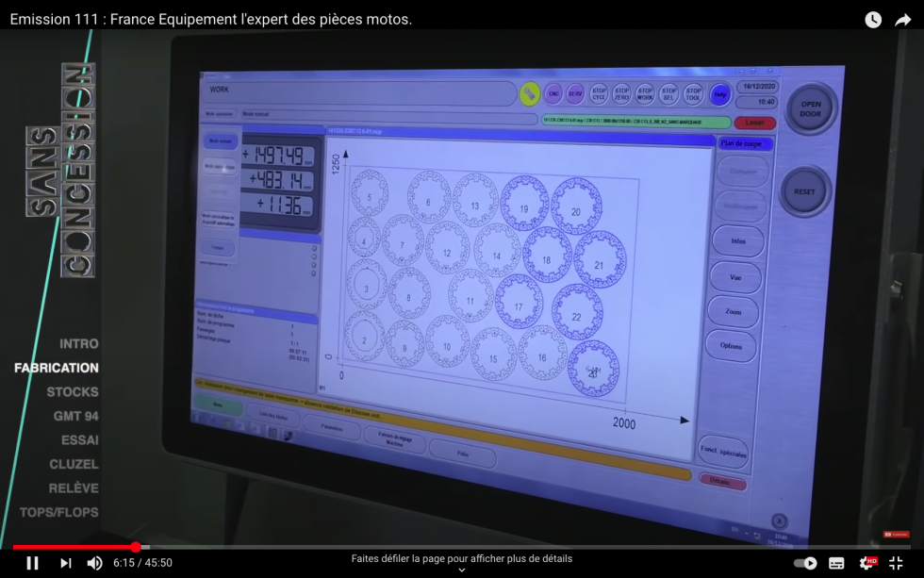Click the 6:15 / 45:50 time display

142,563
